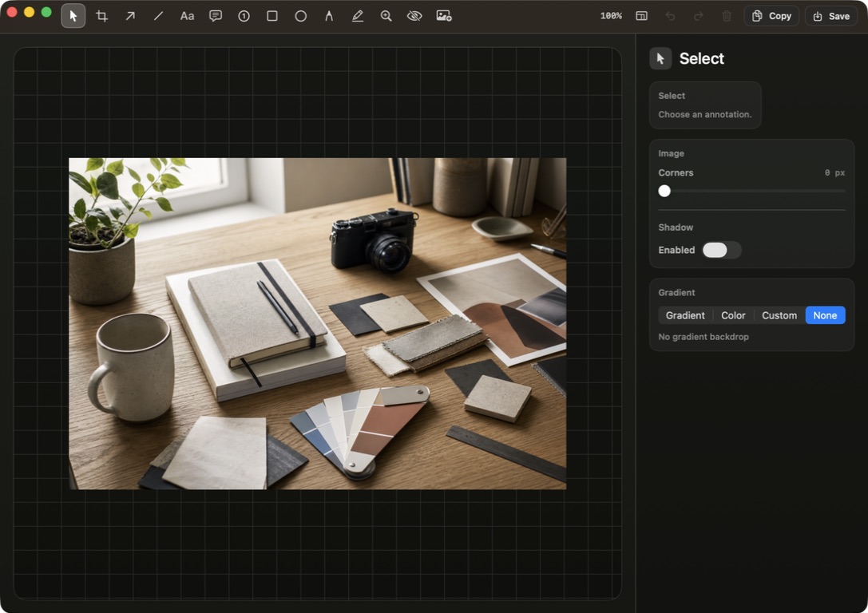Select the arrow pointer Select tool
The width and height of the screenshot is (868, 613).
click(x=73, y=16)
